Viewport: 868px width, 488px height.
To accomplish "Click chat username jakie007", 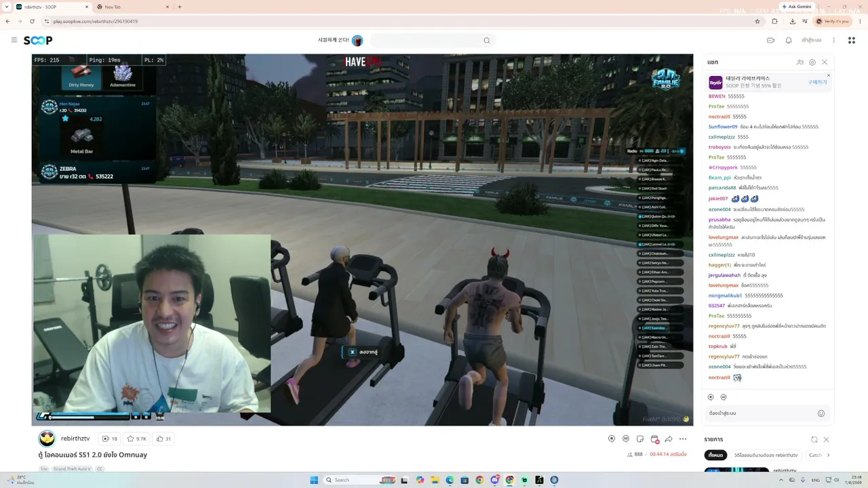I will click(x=717, y=199).
